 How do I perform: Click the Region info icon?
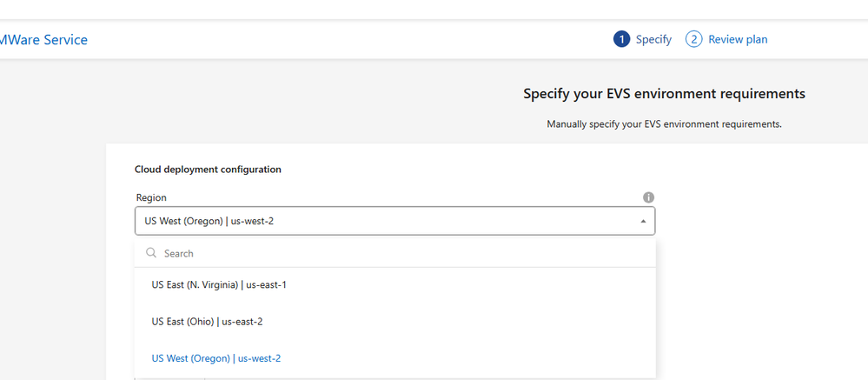coord(648,197)
